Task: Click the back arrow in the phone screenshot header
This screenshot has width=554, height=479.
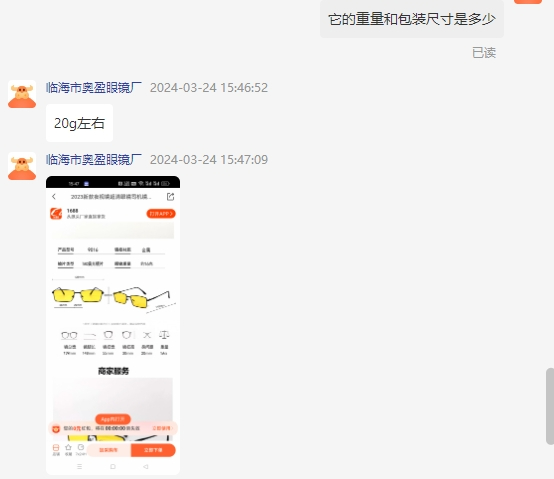Action: click(x=54, y=196)
